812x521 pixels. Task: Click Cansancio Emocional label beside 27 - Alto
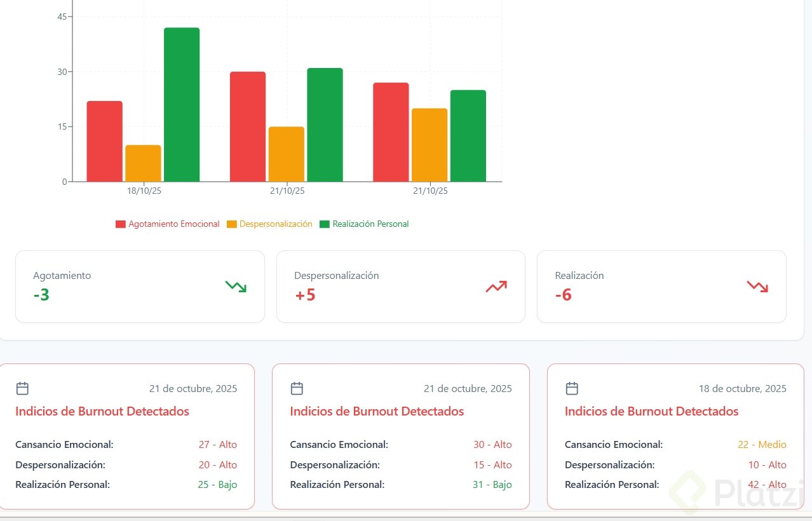tap(64, 445)
